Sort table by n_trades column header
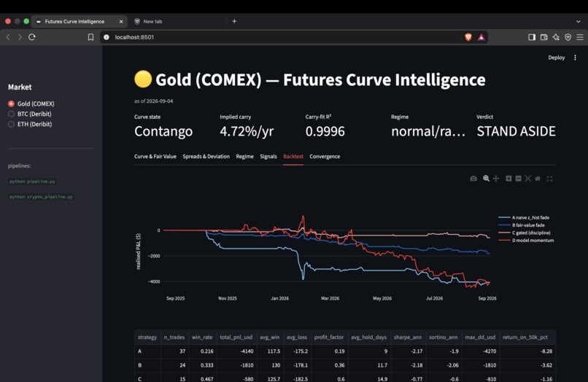 click(x=174, y=337)
